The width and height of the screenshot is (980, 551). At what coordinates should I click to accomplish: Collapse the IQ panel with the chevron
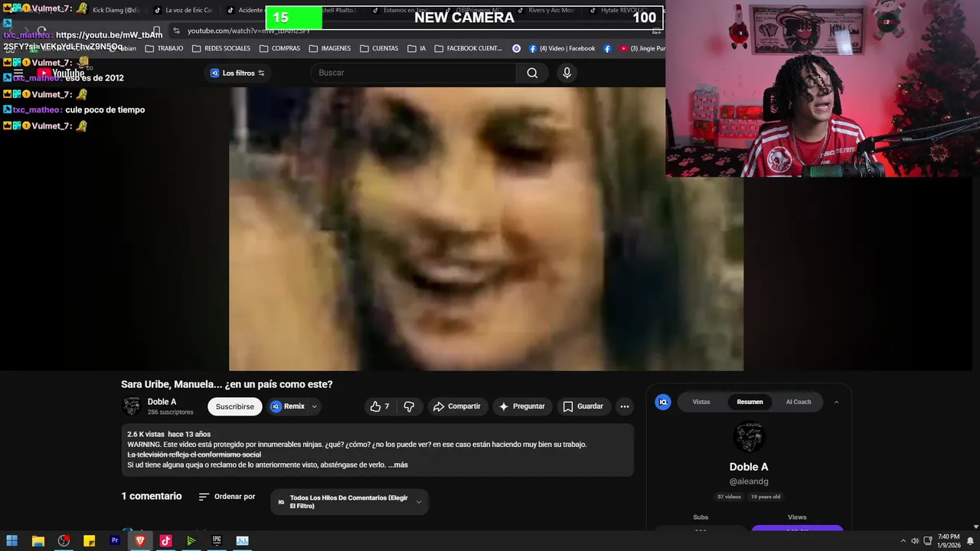pyautogui.click(x=836, y=402)
